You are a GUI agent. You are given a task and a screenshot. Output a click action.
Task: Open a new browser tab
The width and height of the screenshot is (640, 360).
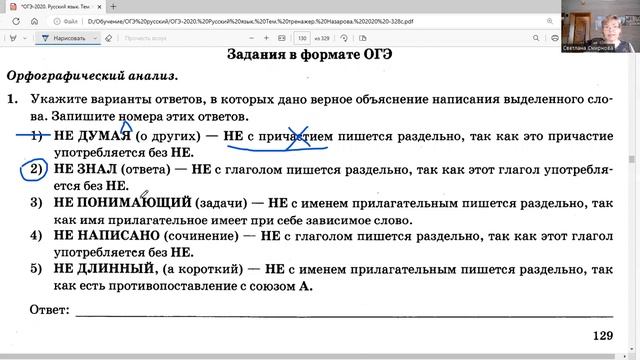coord(113,7)
